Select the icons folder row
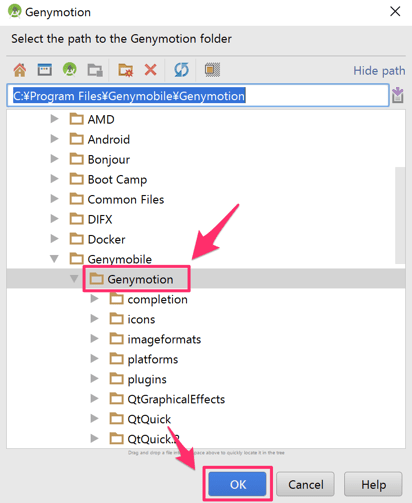The height and width of the screenshot is (503, 412). 206,319
